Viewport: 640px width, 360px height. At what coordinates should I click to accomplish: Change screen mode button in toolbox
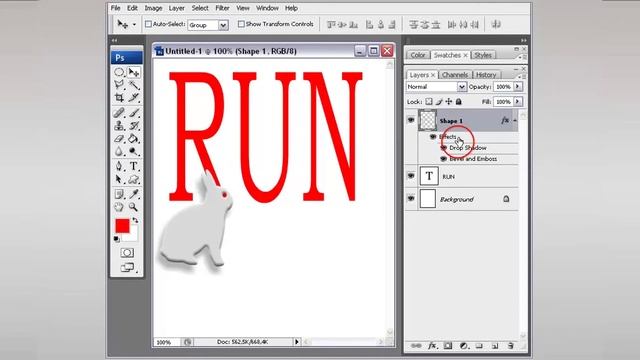click(x=127, y=267)
